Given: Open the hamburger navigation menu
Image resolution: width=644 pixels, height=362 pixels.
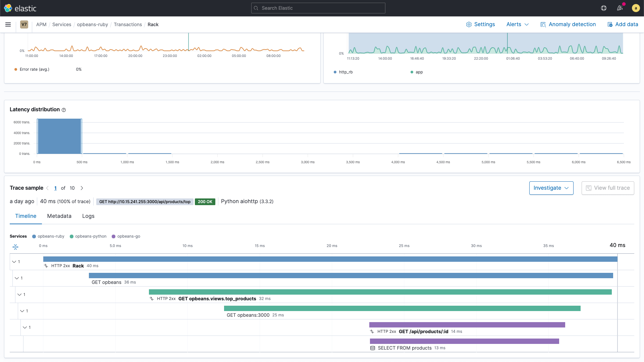Looking at the screenshot, I should [8, 24].
